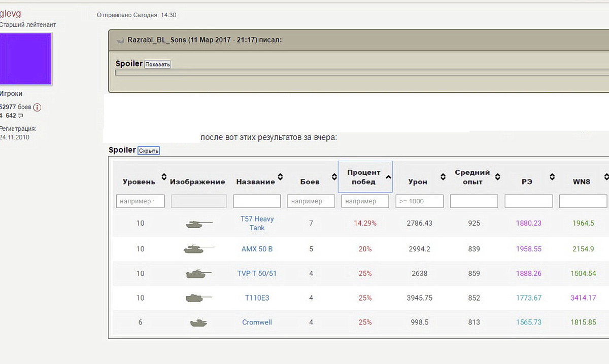This screenshot has width=609, height=364.
Task: Focus the Урон filter field showing >= 1000
Action: (419, 201)
